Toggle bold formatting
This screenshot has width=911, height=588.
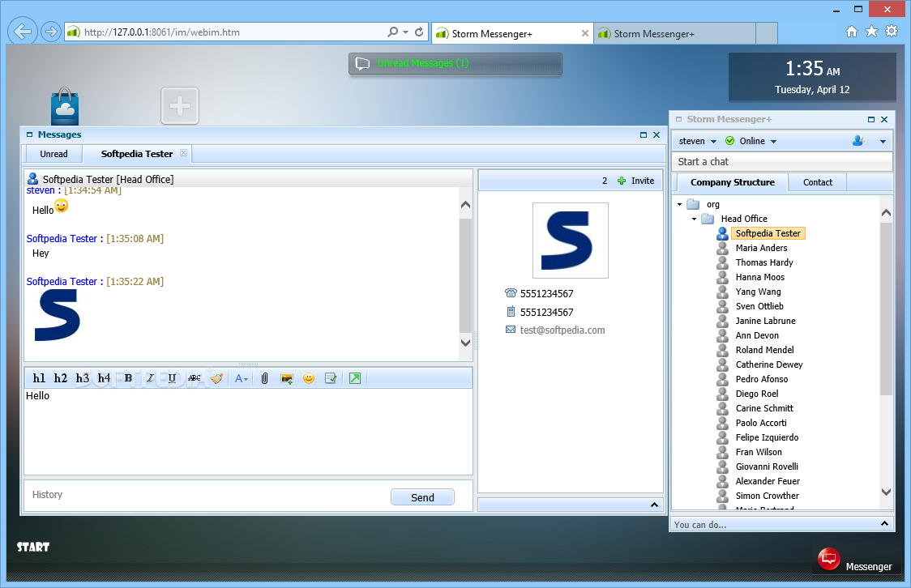coord(128,378)
